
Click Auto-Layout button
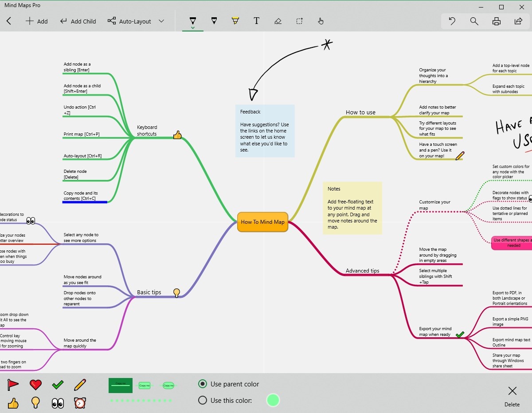[x=129, y=21]
